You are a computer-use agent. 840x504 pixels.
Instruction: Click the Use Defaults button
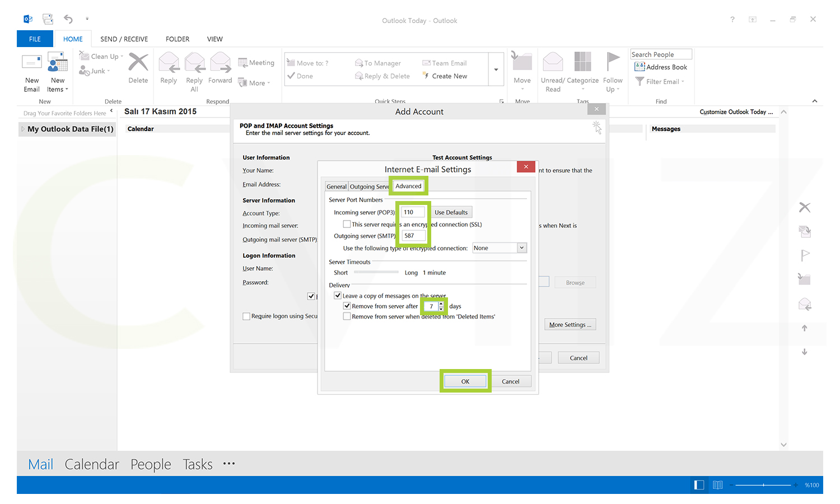[x=451, y=212]
